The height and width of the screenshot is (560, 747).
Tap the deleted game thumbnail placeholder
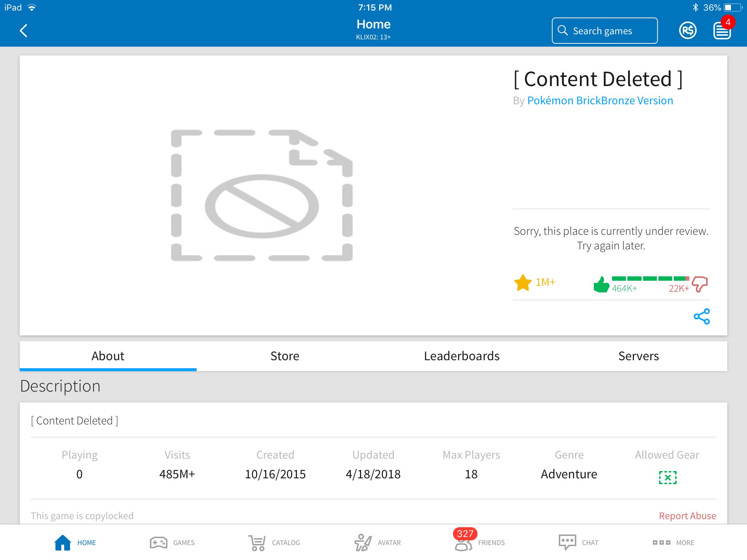(x=262, y=195)
